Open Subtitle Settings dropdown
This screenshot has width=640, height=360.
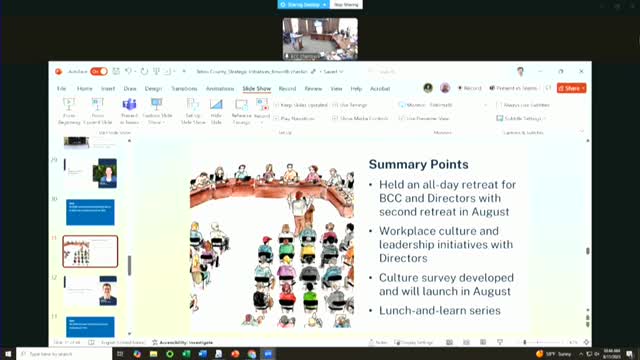(522, 118)
